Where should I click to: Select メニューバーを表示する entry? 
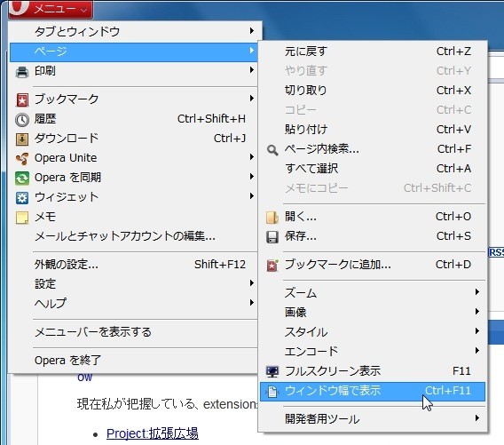tap(134, 332)
